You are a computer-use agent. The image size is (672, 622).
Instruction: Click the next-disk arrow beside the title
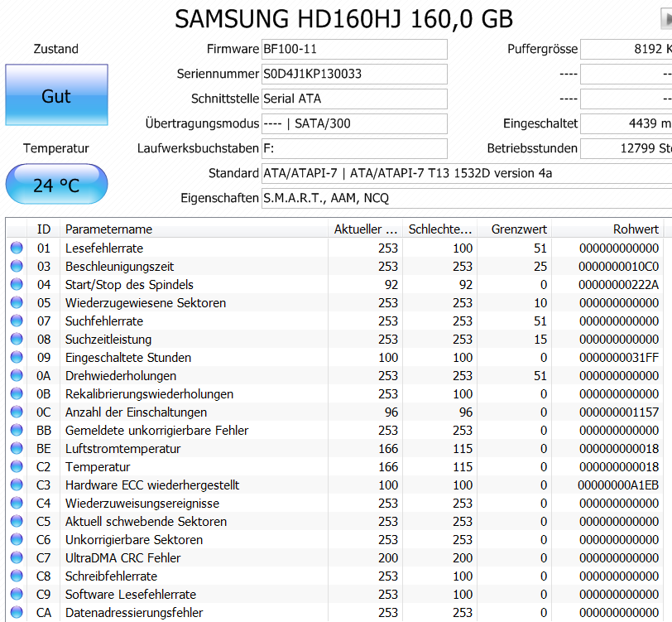pyautogui.click(x=666, y=19)
